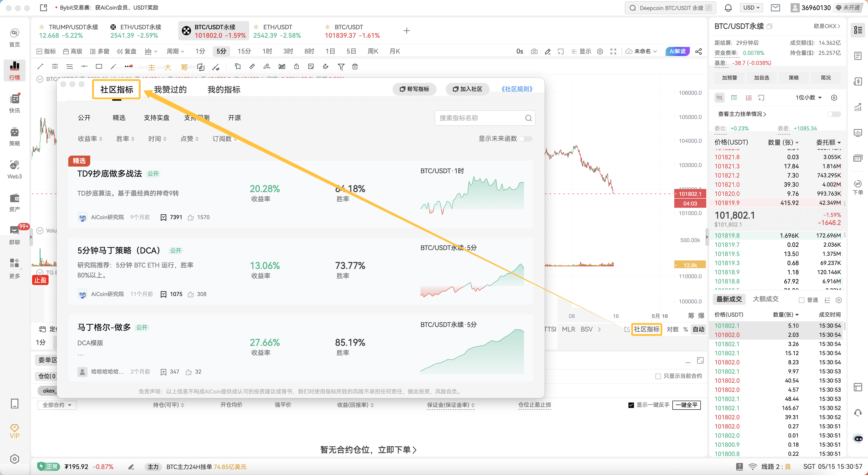This screenshot has height=475, width=868.
Task: Open the 群聊 chat icon with 99+ badge
Action: (x=14, y=235)
